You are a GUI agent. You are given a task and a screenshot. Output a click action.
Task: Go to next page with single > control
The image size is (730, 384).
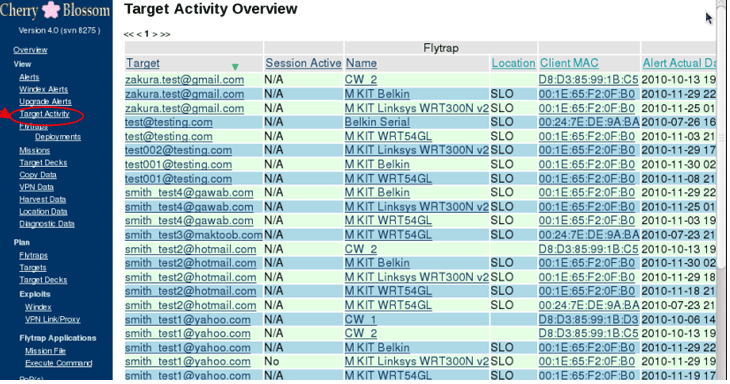[x=155, y=34]
